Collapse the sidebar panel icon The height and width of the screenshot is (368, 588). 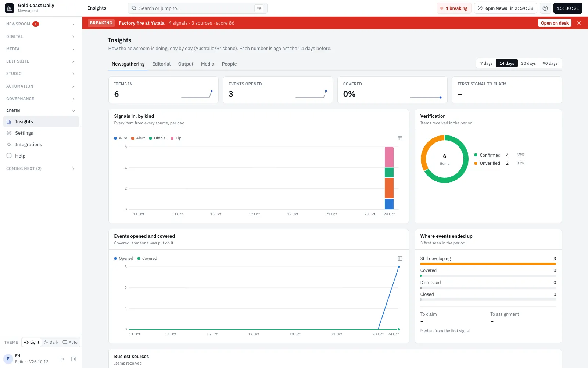[73, 359]
